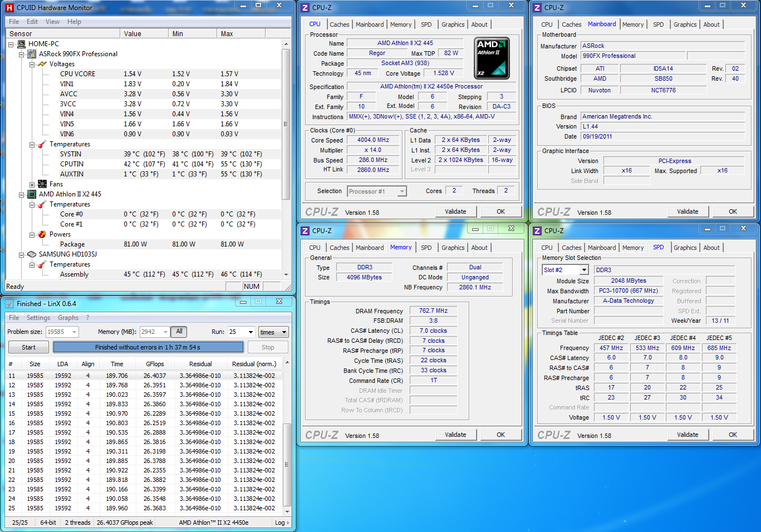Collapse the SAMSUNG HD103SJ node
The width and height of the screenshot is (761, 532).
22,254
